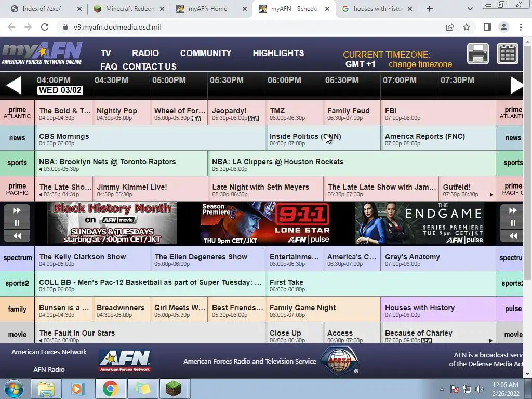
Task: Bookmark this page with the star icon
Action: coord(467,27)
